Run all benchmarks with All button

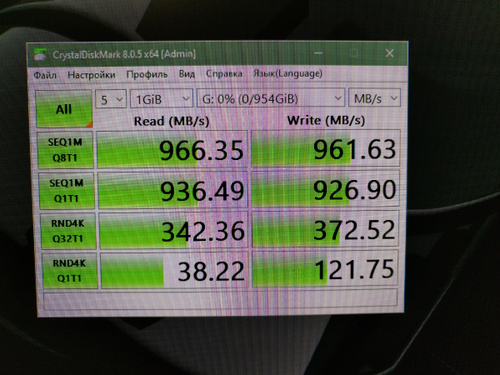pyautogui.click(x=64, y=109)
